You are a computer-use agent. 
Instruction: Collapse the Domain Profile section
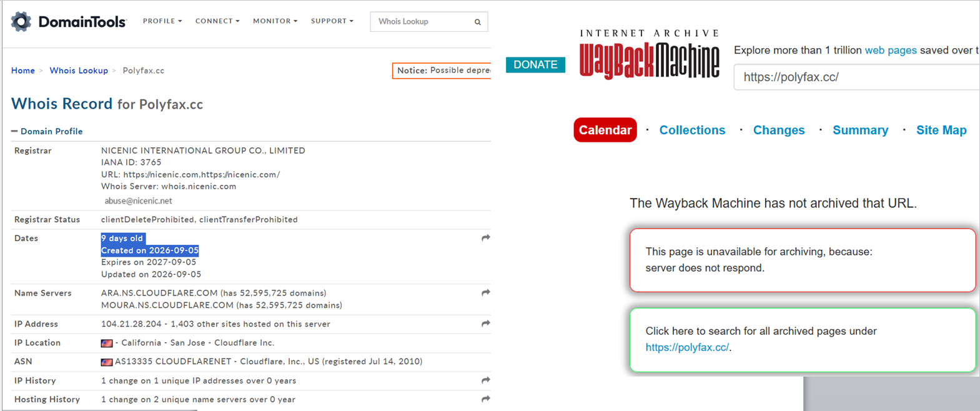click(x=47, y=131)
